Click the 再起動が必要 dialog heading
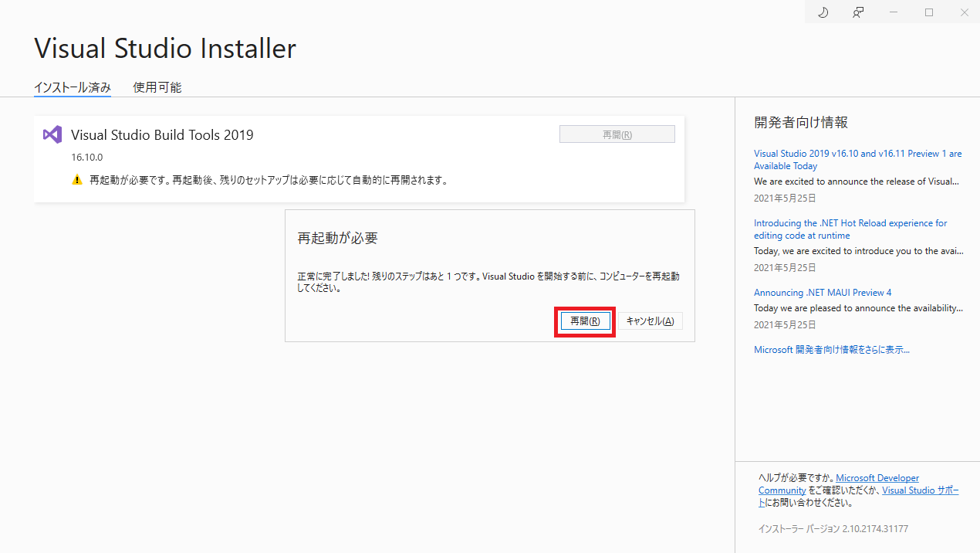Screen dimensions: 980x553 coord(337,238)
